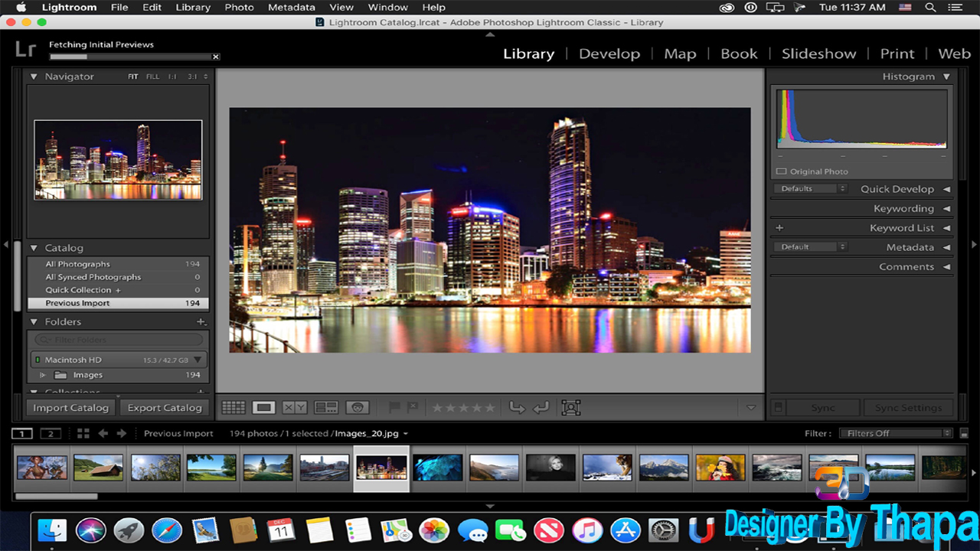Open the filmstrip grid view icon

coord(83,433)
